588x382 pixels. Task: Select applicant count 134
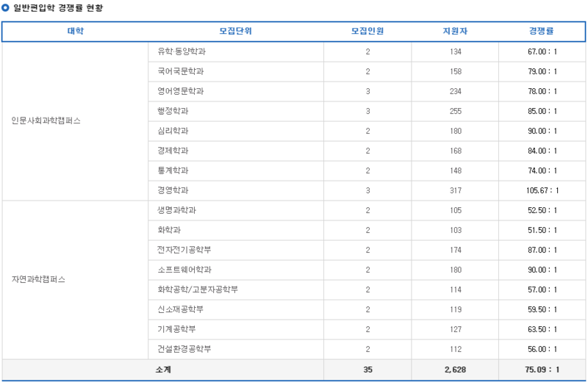point(456,51)
